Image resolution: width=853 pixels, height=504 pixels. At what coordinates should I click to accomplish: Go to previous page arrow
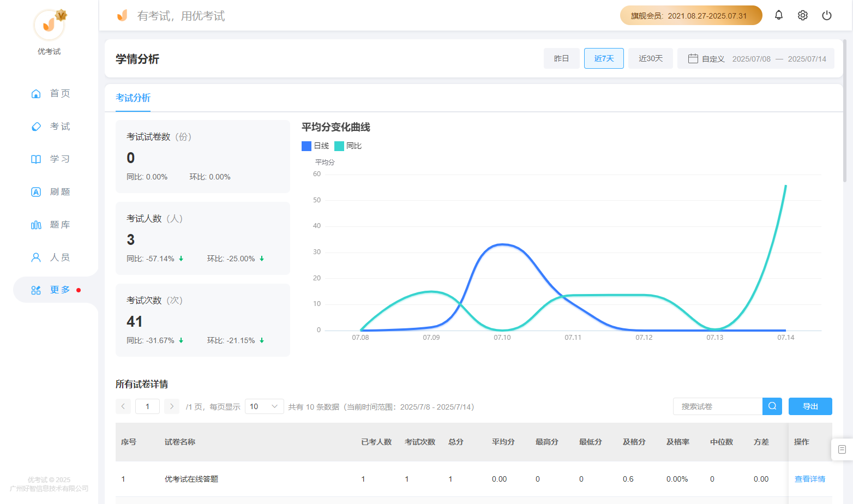point(123,406)
